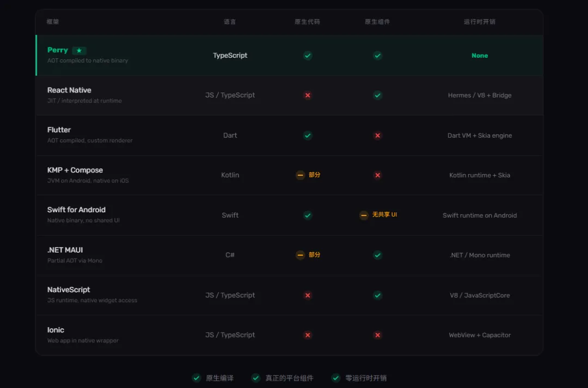Viewport: 588px width, 388px height.
Task: Click Swift for Android orange minus icon
Action: (x=364, y=215)
